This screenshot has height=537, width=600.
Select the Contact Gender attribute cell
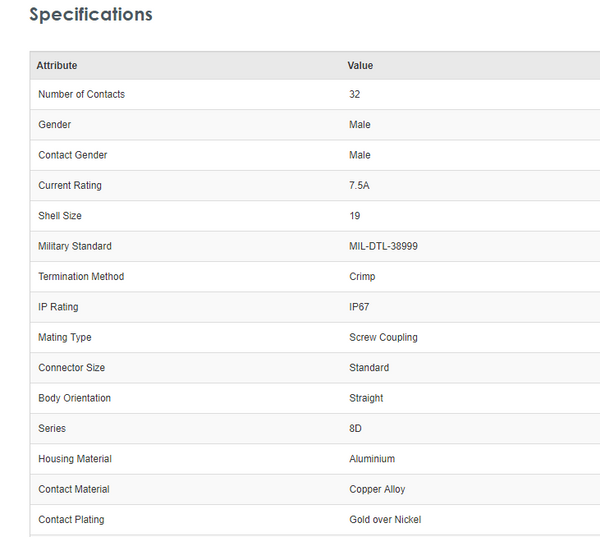73,155
